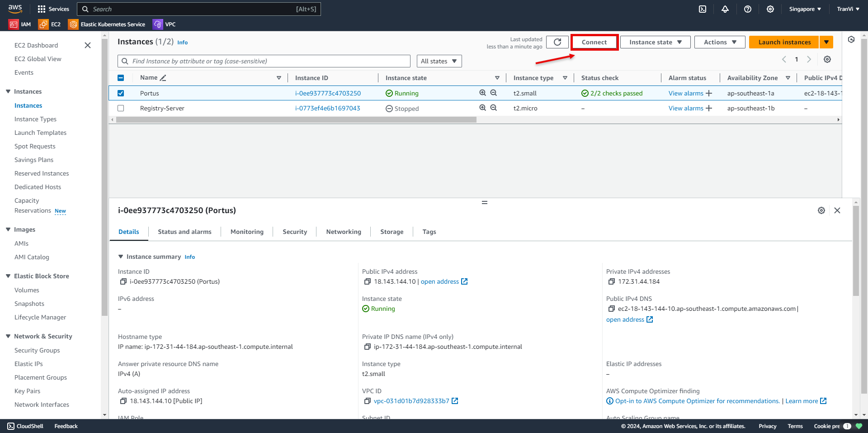This screenshot has width=868, height=433.
Task: Open the notifications bell
Action: 725,9
